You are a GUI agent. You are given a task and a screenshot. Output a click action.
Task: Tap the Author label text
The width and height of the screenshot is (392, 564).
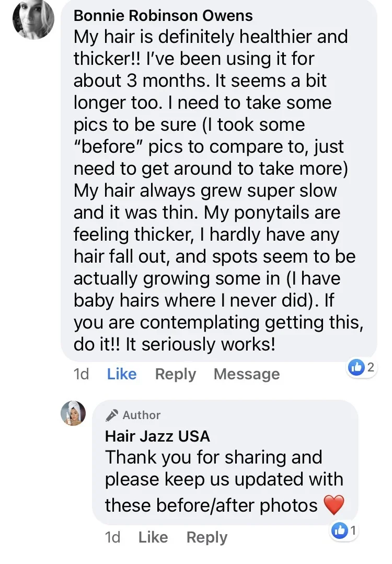point(142,415)
